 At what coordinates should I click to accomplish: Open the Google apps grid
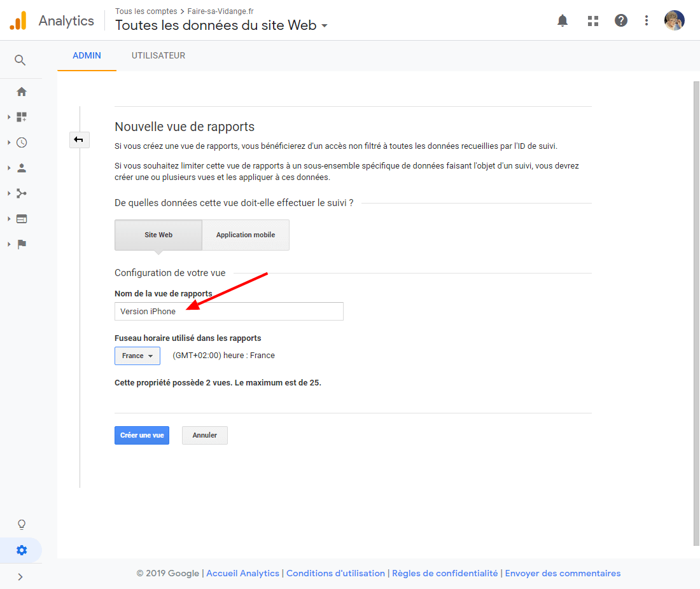[593, 20]
